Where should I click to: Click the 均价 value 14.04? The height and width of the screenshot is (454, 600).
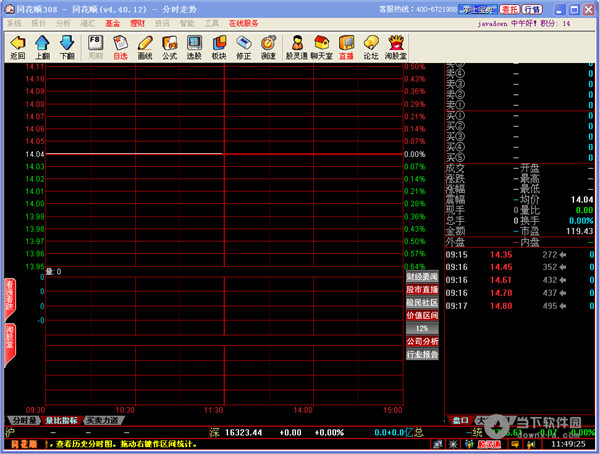[x=582, y=200]
